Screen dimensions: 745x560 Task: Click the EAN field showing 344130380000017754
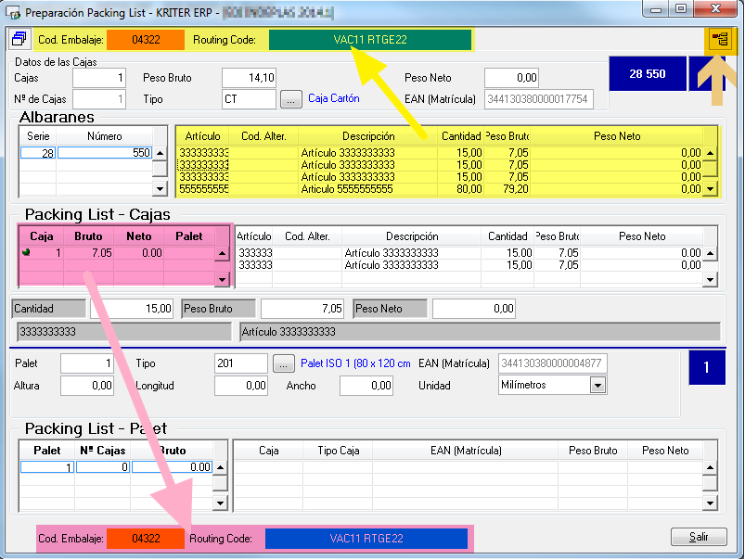click(x=539, y=99)
